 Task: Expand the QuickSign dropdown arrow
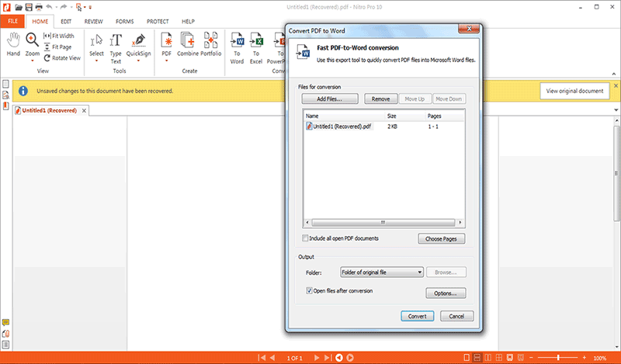[139, 61]
